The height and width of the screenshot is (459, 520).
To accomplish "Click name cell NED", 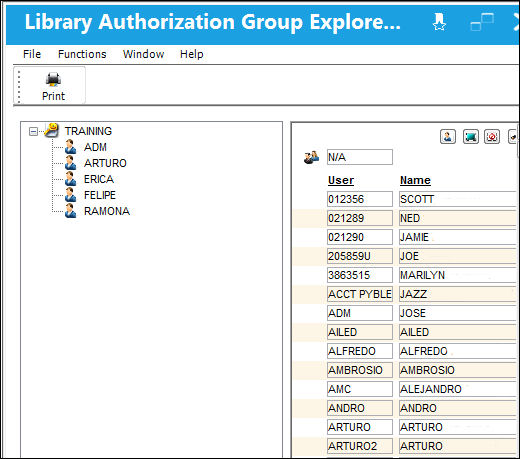I will pos(458,218).
